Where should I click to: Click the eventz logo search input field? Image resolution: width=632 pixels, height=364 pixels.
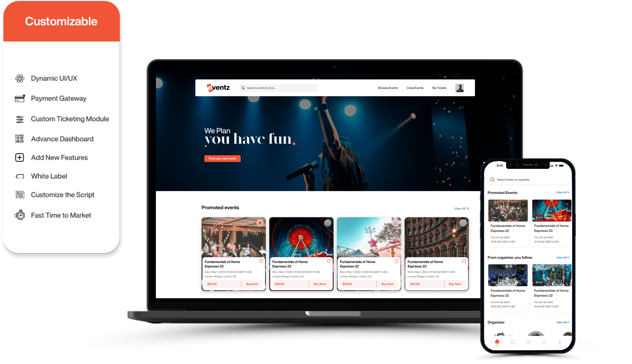(278, 88)
